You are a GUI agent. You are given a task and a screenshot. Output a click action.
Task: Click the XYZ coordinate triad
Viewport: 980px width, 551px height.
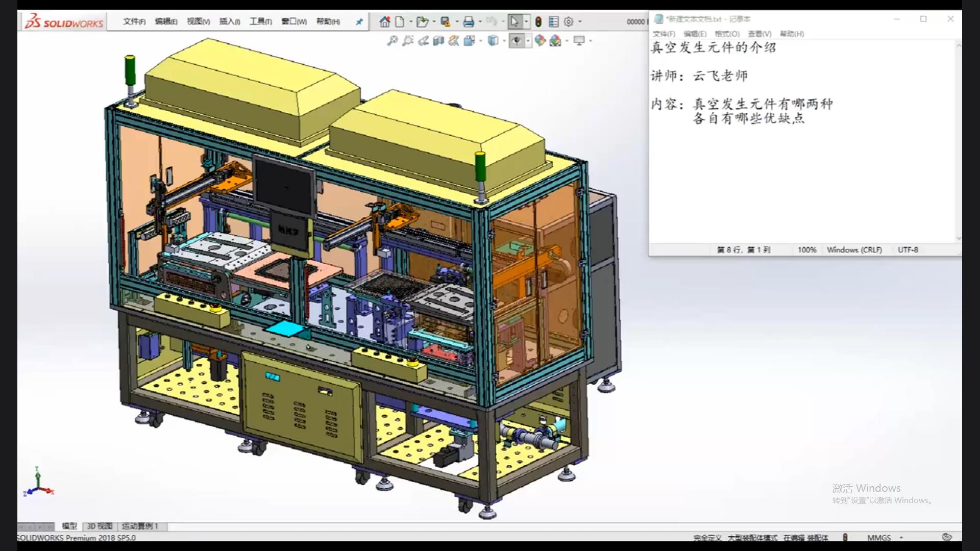coord(38,482)
